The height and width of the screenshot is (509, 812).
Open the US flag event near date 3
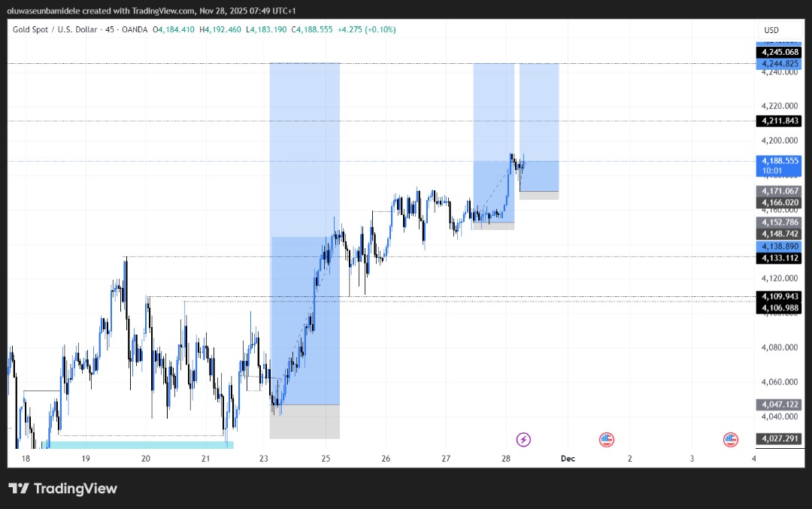click(x=731, y=440)
